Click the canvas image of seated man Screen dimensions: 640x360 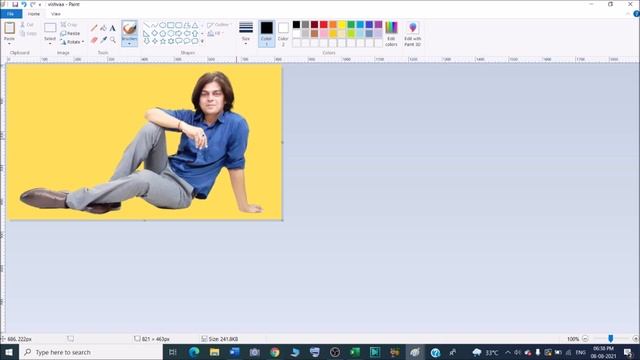pyautogui.click(x=145, y=142)
